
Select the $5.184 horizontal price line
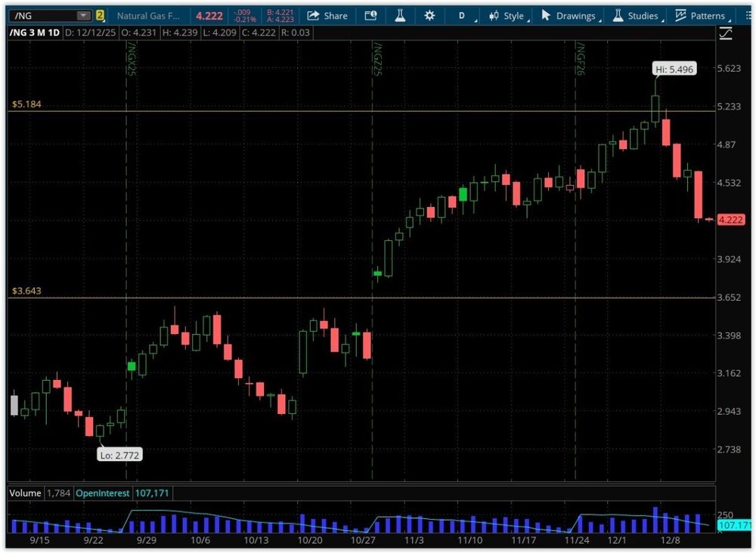(x=302, y=112)
